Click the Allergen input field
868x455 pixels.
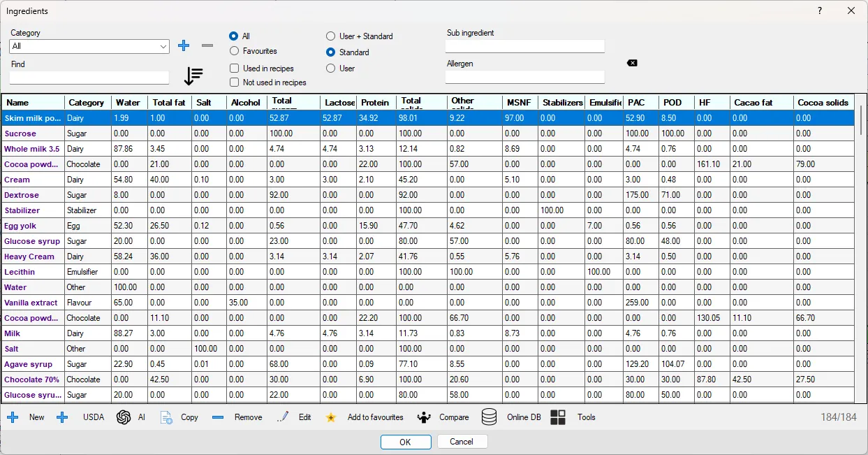point(525,77)
